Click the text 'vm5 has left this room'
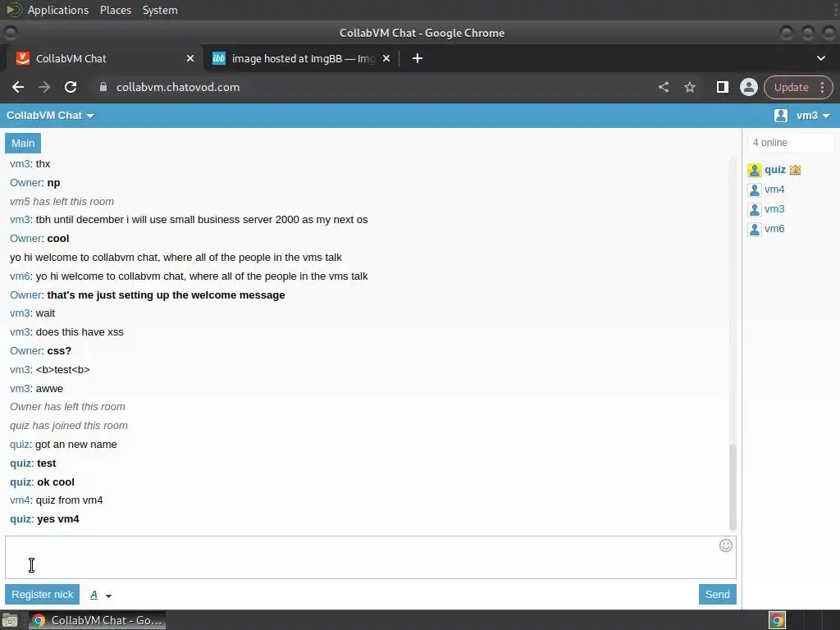Image resolution: width=840 pixels, height=630 pixels. 62,202
